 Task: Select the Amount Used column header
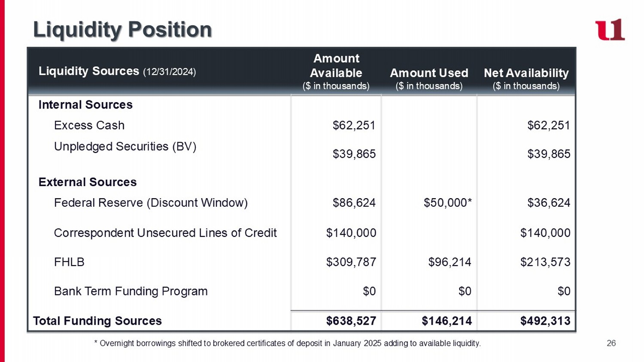(429, 78)
